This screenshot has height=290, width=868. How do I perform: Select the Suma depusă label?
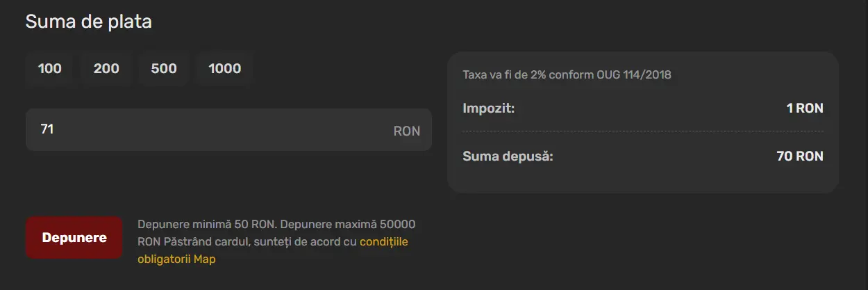click(508, 156)
